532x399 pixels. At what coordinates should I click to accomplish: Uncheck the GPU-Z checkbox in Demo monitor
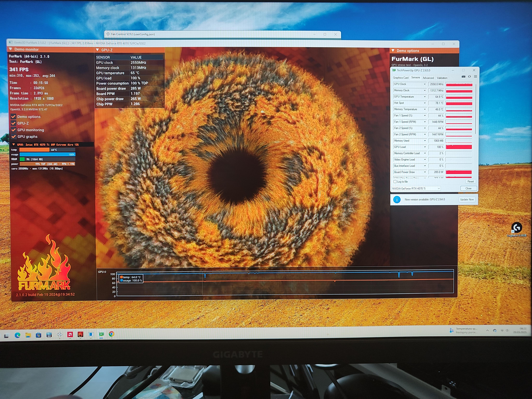coord(14,123)
